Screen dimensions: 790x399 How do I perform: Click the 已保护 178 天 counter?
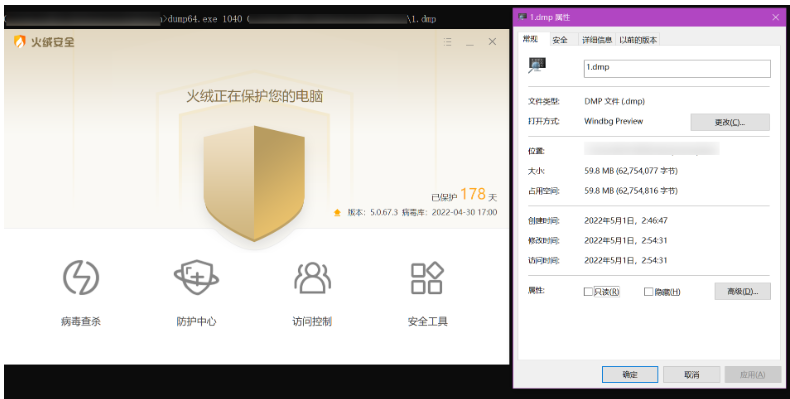click(x=464, y=194)
